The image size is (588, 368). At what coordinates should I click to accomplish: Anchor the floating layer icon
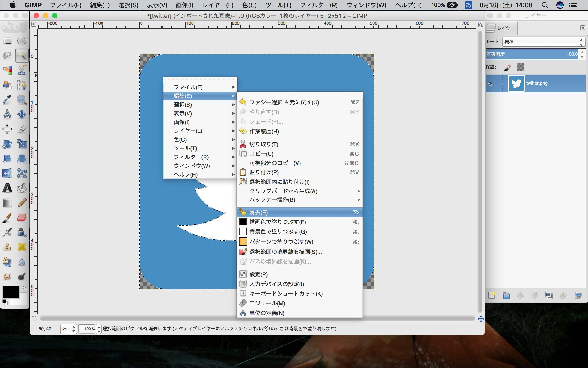(x=563, y=295)
